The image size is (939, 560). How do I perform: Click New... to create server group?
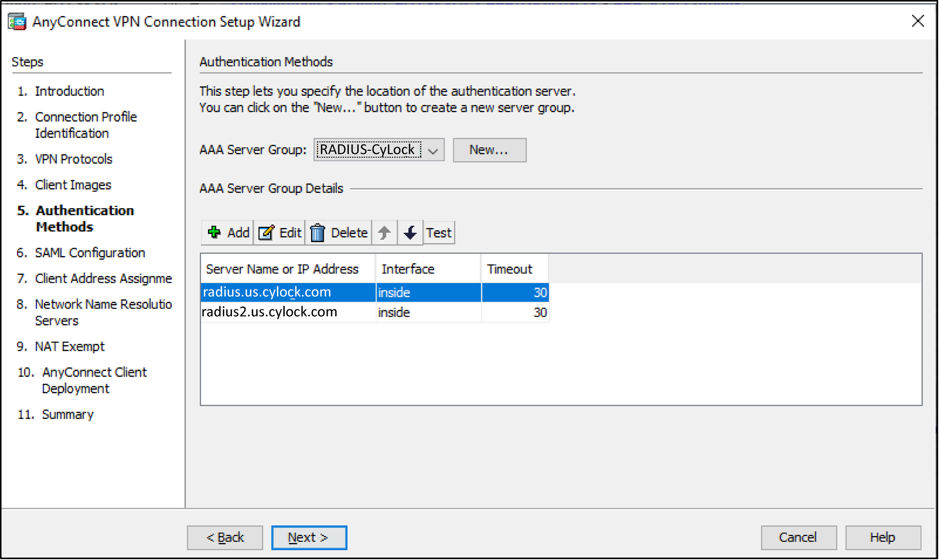coord(490,150)
